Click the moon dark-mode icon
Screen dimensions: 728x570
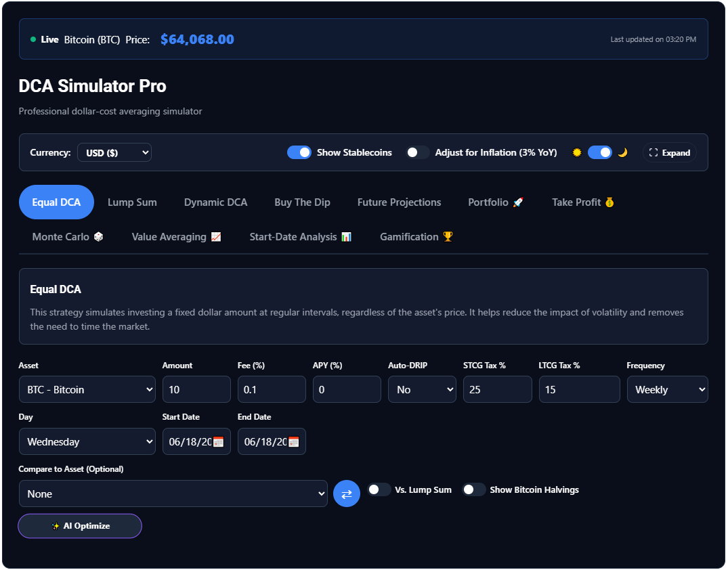(622, 152)
